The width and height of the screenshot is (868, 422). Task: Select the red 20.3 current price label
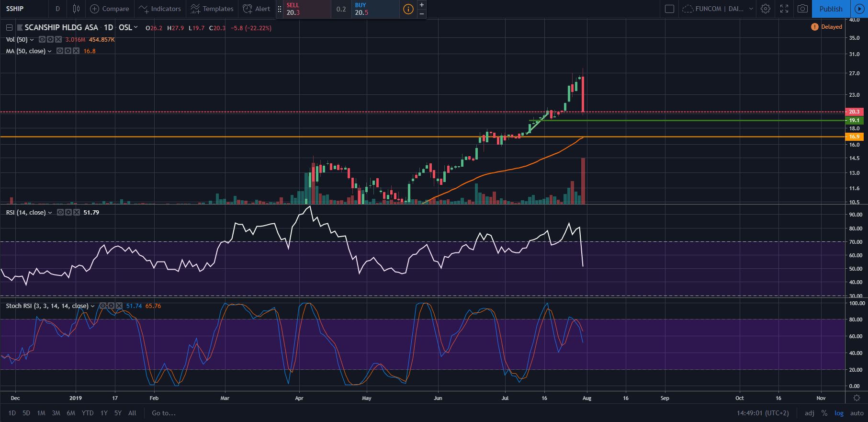click(x=855, y=112)
